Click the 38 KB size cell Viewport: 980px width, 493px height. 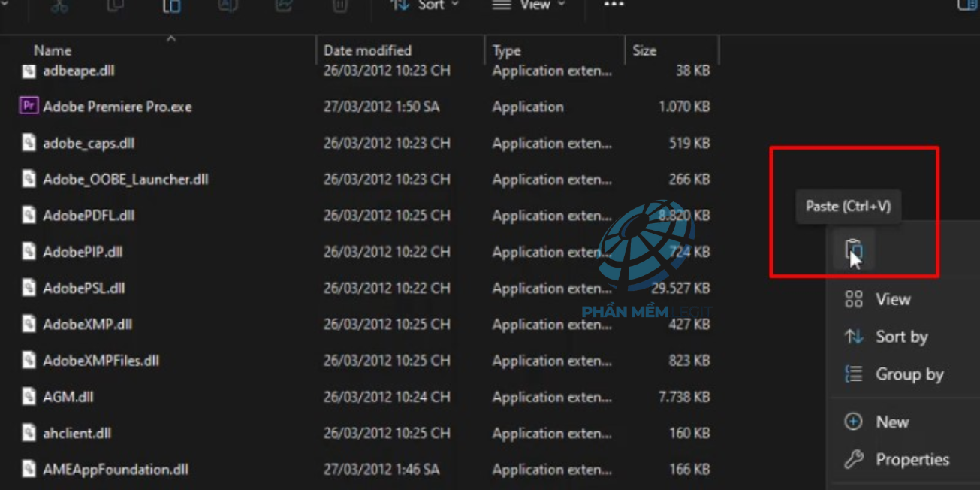[692, 71]
